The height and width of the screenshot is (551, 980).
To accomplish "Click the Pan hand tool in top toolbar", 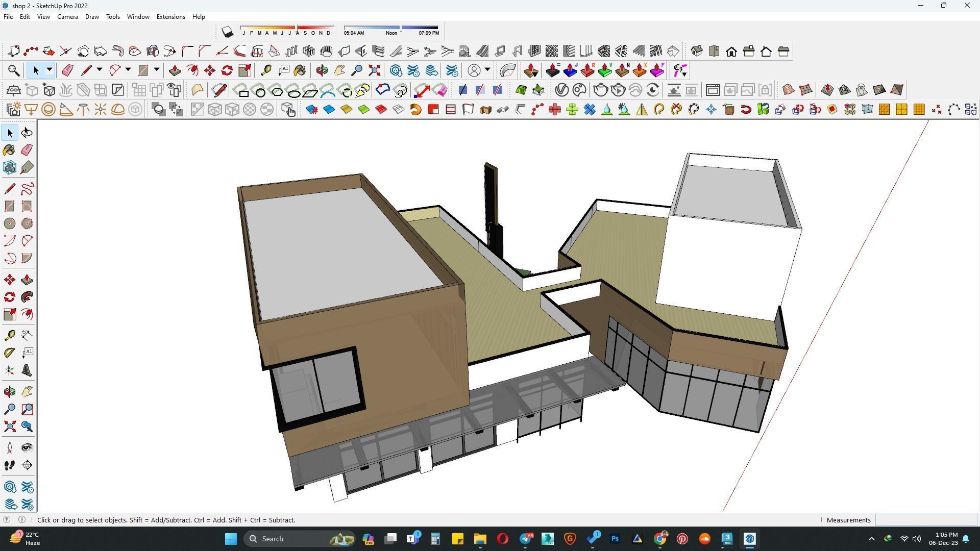I will (339, 70).
